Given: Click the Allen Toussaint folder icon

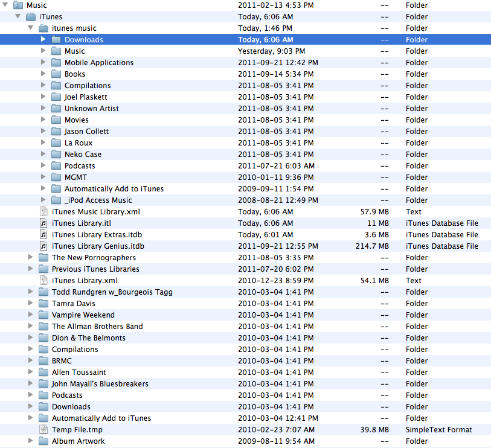Looking at the screenshot, I should pyautogui.click(x=43, y=373).
